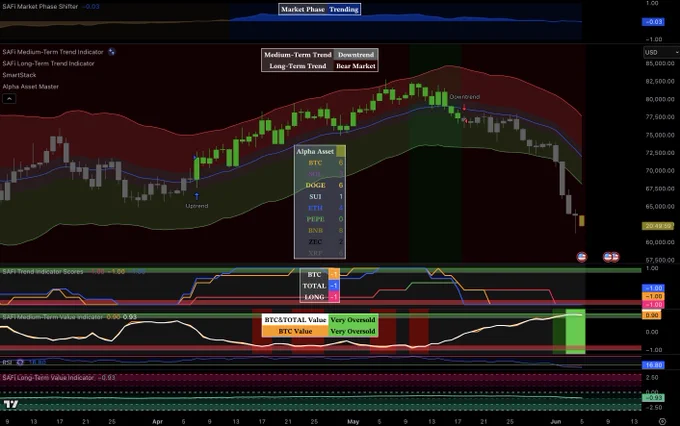Collapse the indicator legend with the chevron button
The width and height of the screenshot is (680, 426).
(9, 99)
